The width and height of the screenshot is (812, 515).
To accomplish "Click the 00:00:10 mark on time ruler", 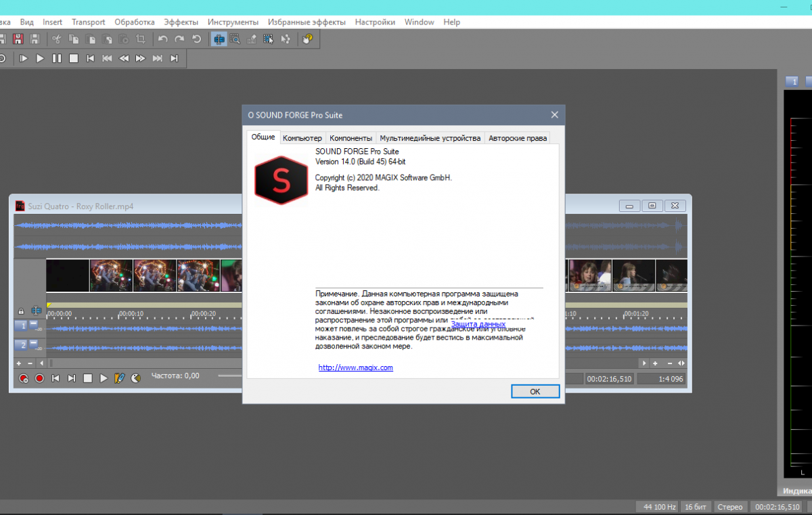I will click(x=131, y=314).
